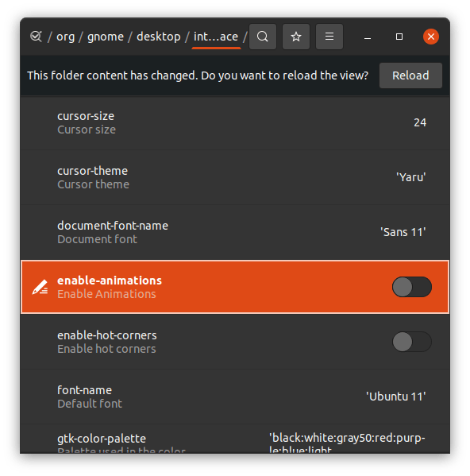Click the 'Sans 11' value
The image size is (470, 476).
(403, 232)
